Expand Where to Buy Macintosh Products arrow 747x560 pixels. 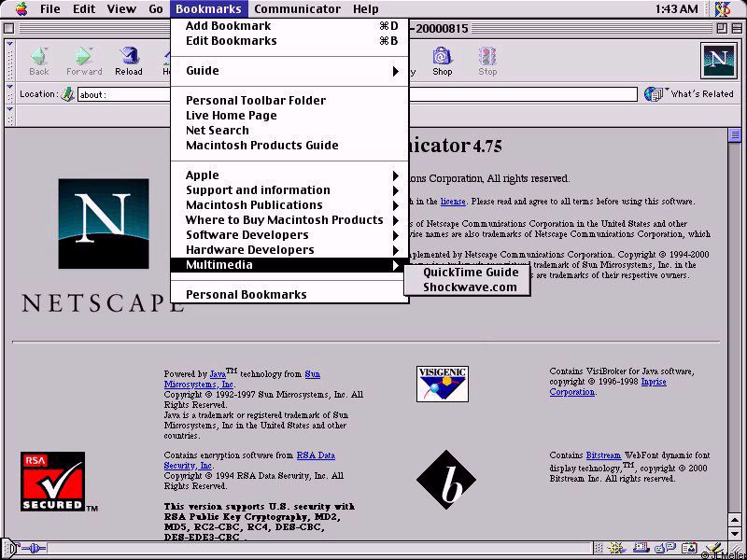[x=395, y=220]
